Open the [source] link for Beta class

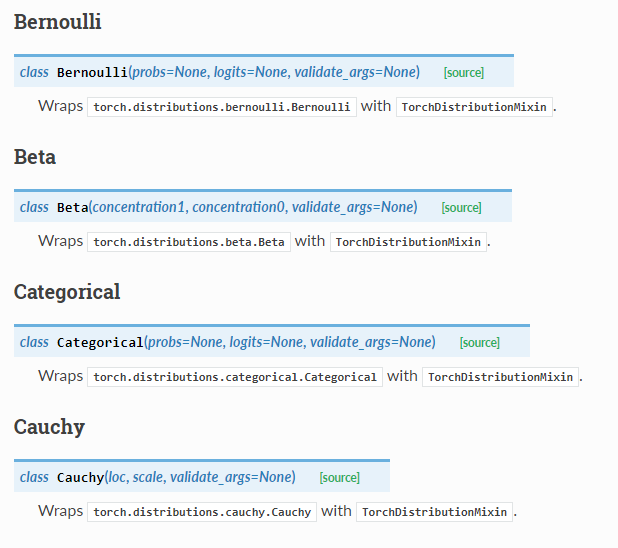461,208
